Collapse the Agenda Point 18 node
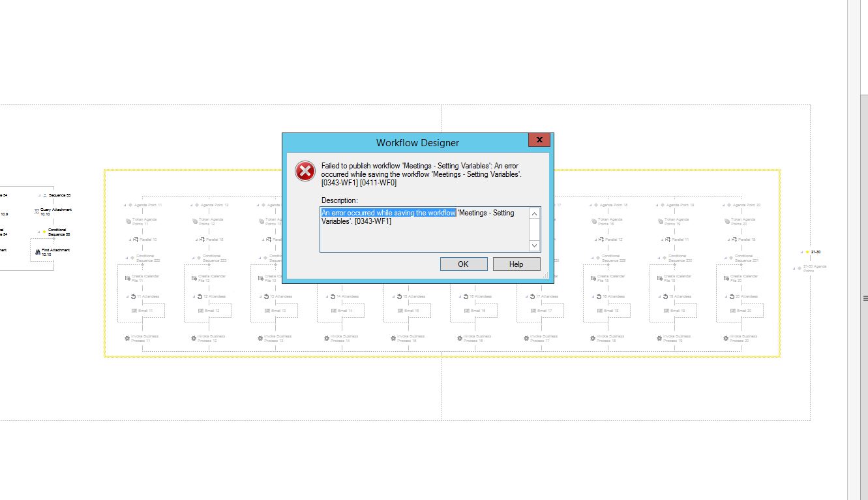The image size is (868, 500). (x=590, y=206)
